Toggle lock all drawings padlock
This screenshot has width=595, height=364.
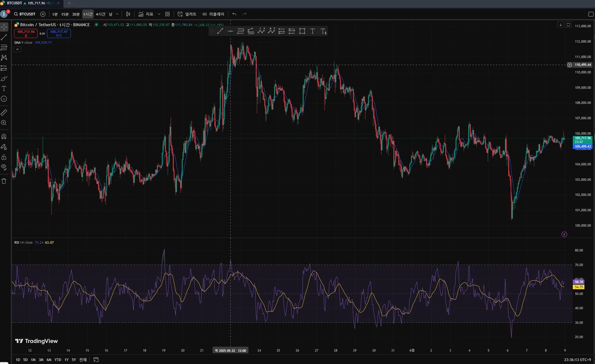click(4, 157)
